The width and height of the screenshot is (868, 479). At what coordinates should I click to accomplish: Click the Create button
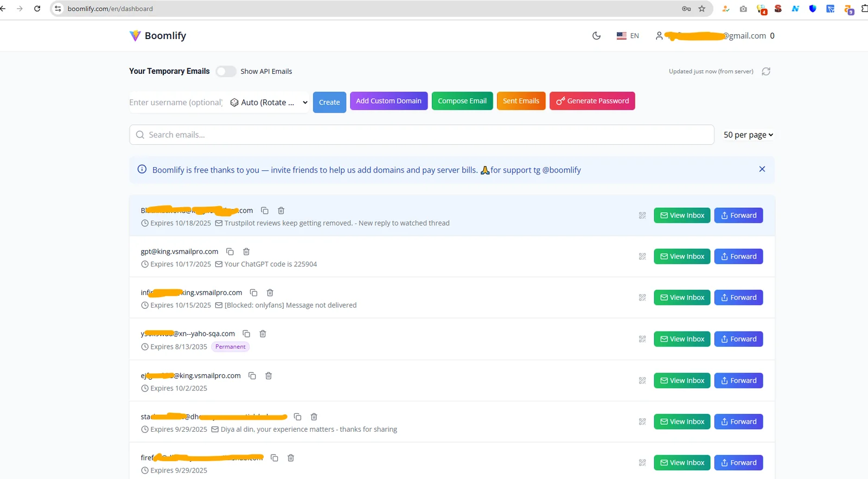(329, 102)
